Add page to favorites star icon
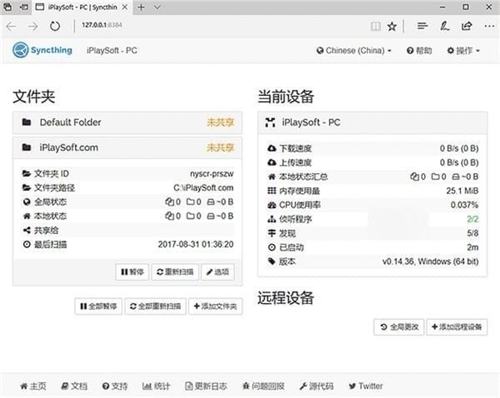Image resolution: width=500 pixels, height=398 pixels. coord(392,26)
